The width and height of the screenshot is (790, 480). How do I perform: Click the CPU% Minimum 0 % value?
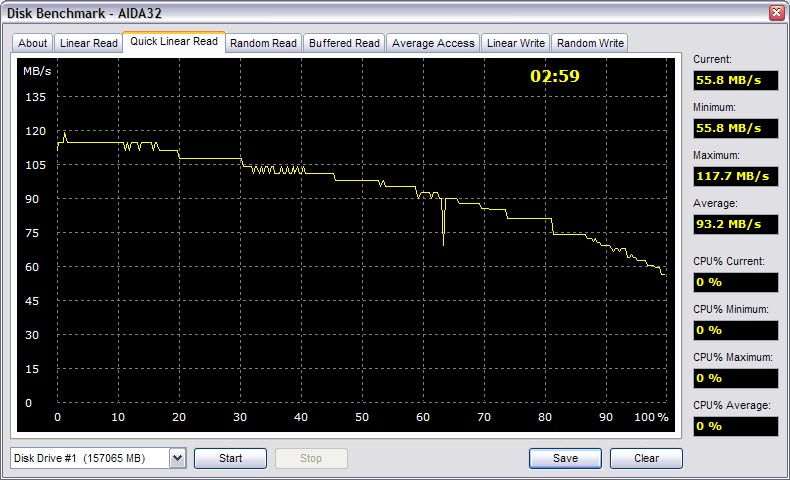tap(736, 330)
